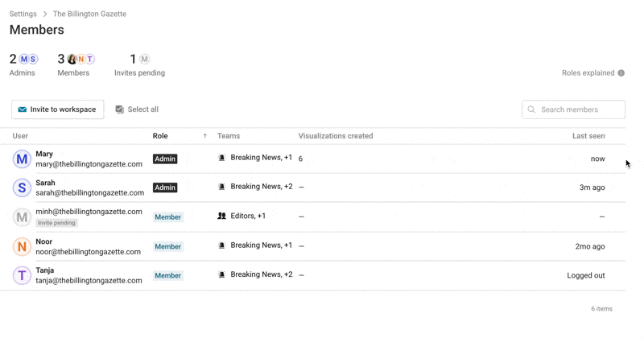Click Mary's Admin role badge
This screenshot has width=644, height=338.
[165, 159]
